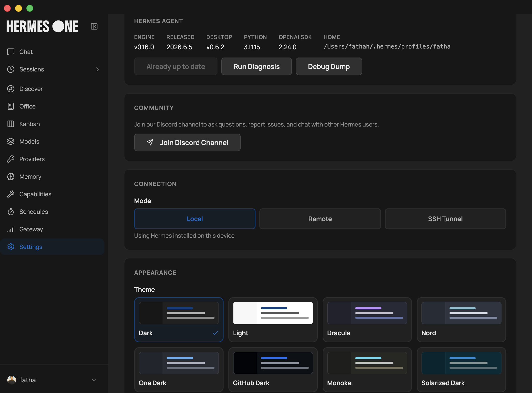Open the Capabilities page label

pyautogui.click(x=35, y=194)
